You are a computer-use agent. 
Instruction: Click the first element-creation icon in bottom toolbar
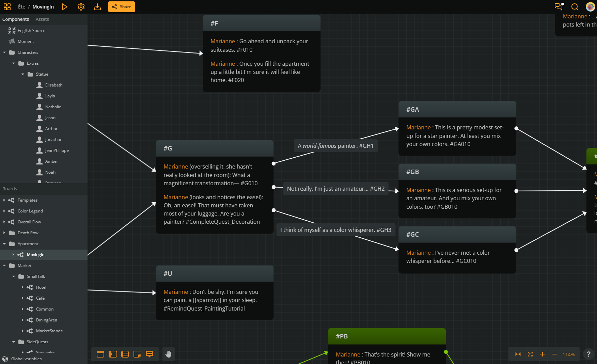(100, 354)
